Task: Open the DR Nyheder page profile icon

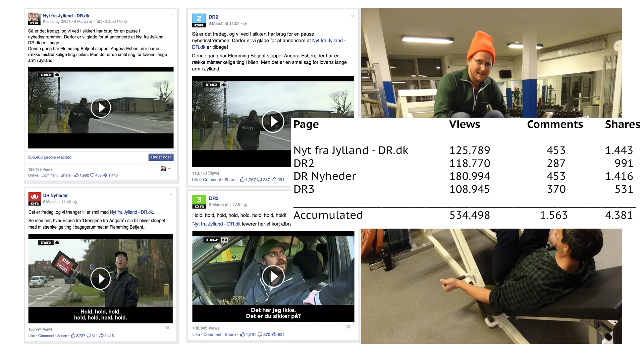Action: (35, 199)
